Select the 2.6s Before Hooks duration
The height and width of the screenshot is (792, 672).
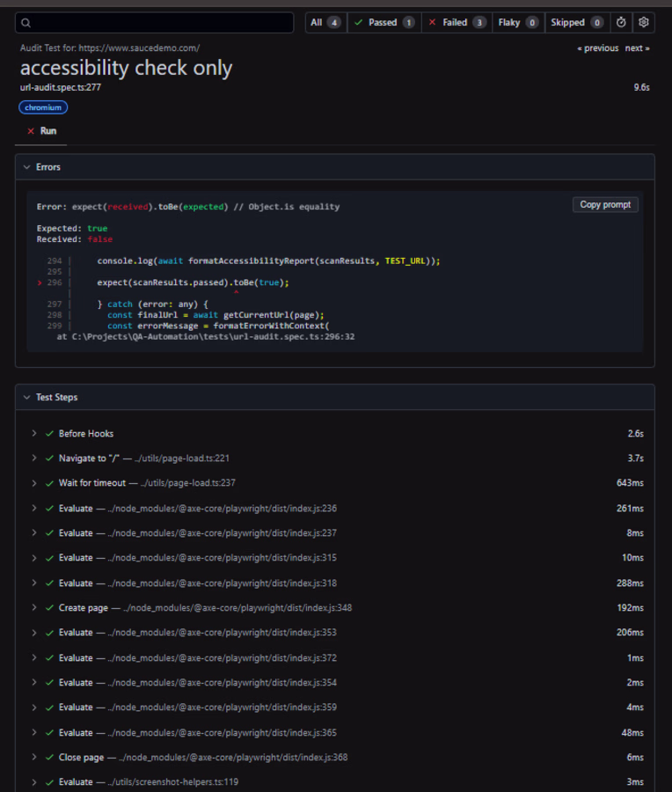(636, 434)
